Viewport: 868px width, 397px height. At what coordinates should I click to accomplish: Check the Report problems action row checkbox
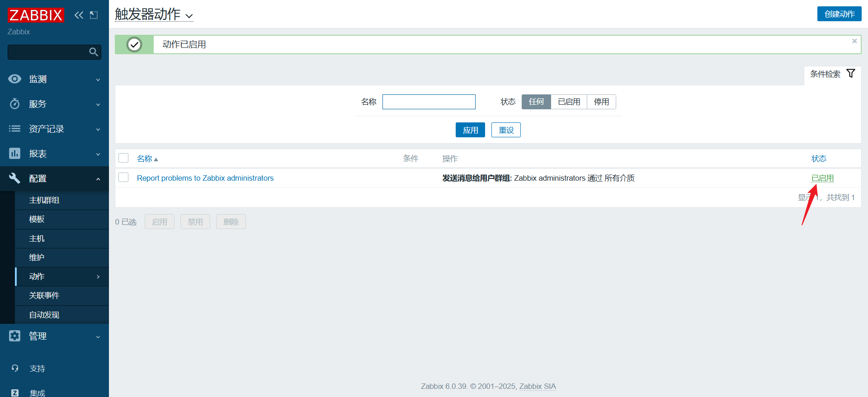coord(123,177)
